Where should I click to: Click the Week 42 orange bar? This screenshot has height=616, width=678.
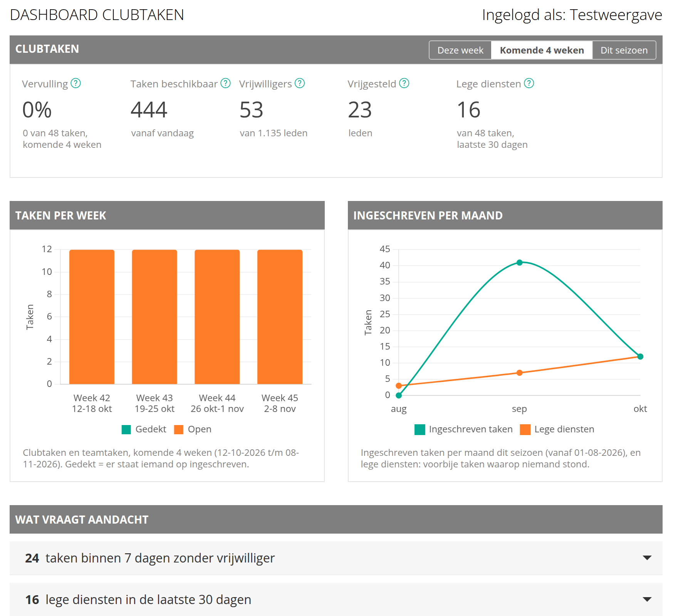tap(92, 317)
